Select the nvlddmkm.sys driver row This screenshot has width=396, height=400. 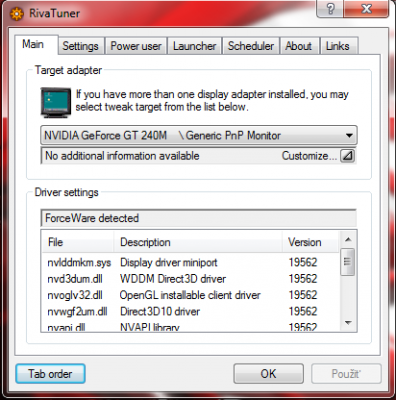click(190, 262)
